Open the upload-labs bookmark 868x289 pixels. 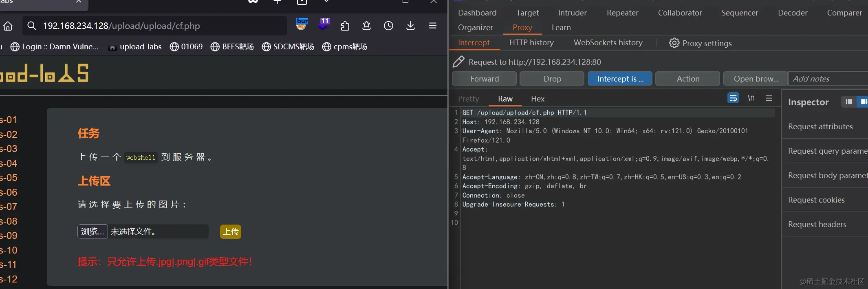pyautogui.click(x=135, y=47)
